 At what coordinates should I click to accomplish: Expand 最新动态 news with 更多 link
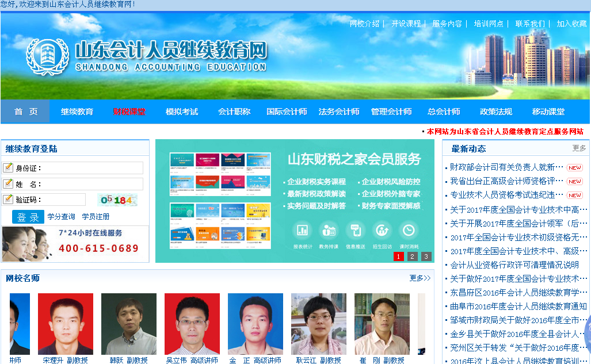[x=579, y=148]
